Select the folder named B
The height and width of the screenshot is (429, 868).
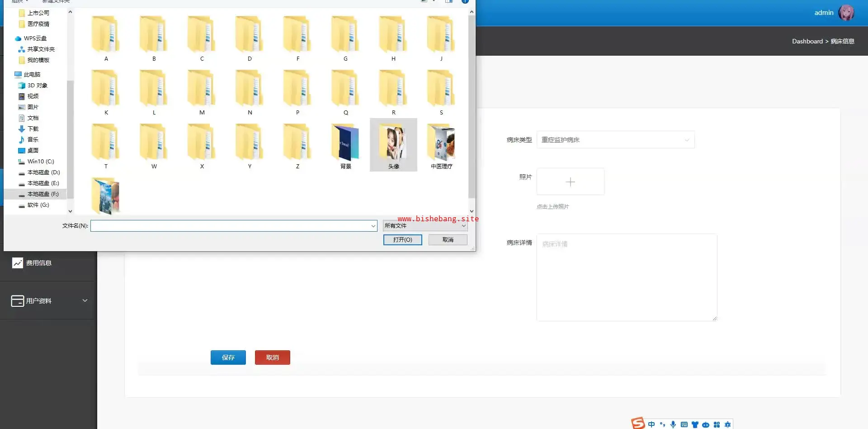click(154, 38)
